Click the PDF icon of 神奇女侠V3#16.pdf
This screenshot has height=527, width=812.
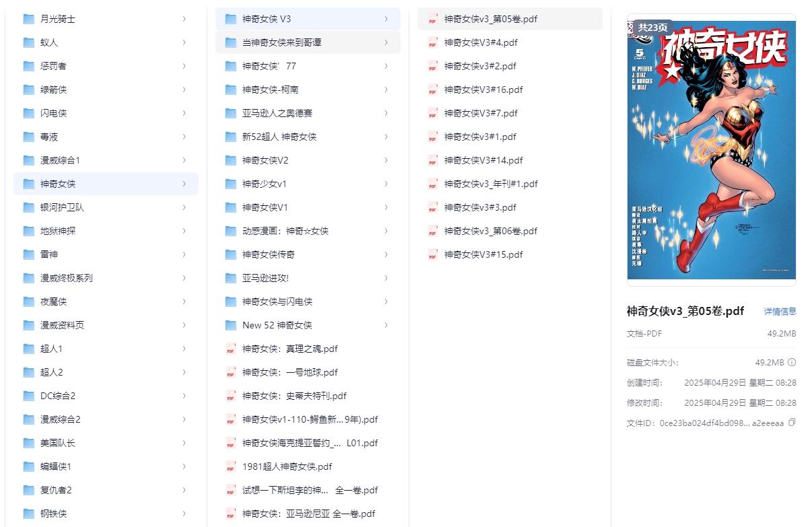[x=432, y=90]
